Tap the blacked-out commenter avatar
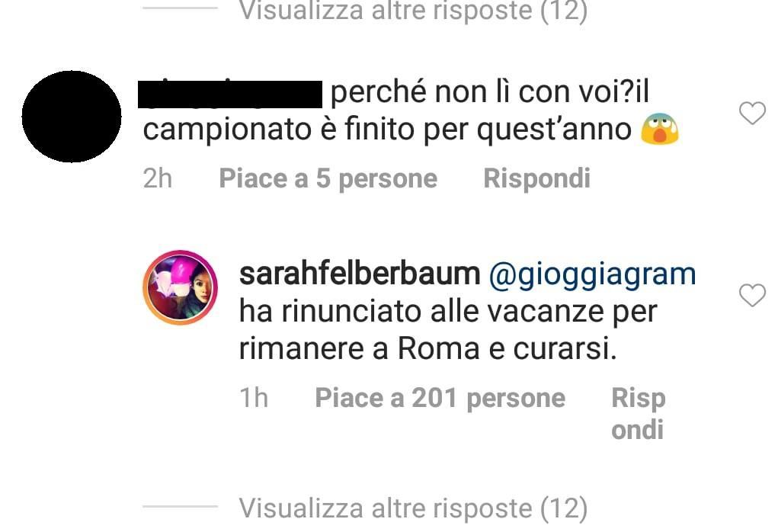This screenshot has width=778, height=532. (x=72, y=116)
